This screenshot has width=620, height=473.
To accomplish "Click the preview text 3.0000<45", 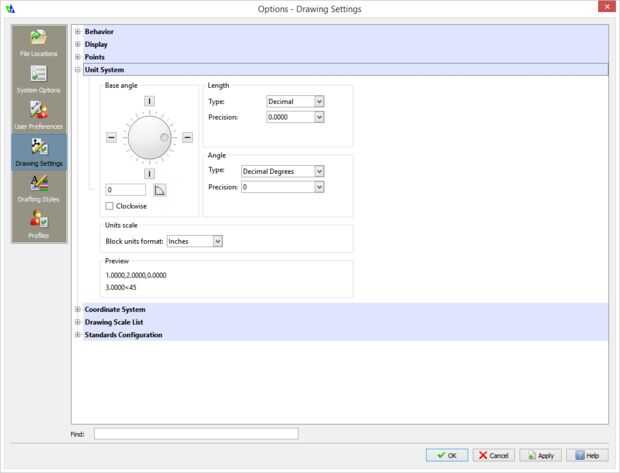I will pyautogui.click(x=121, y=288).
